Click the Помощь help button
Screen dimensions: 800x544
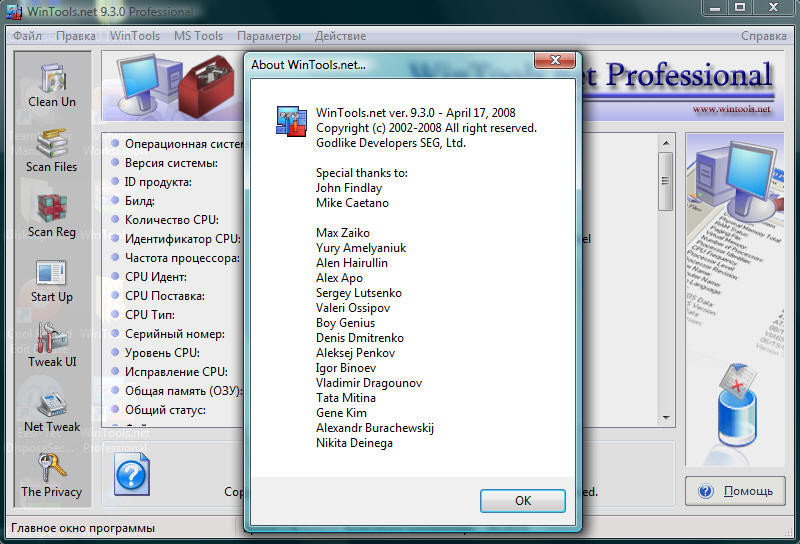point(735,491)
